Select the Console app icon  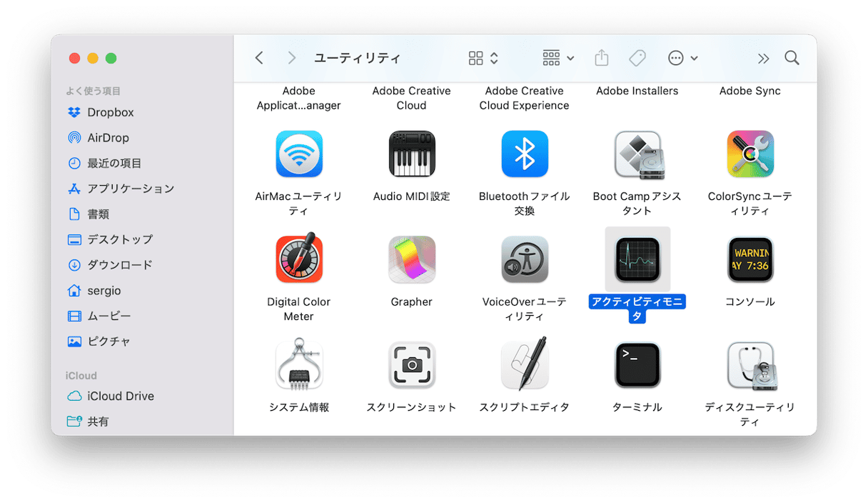point(750,259)
